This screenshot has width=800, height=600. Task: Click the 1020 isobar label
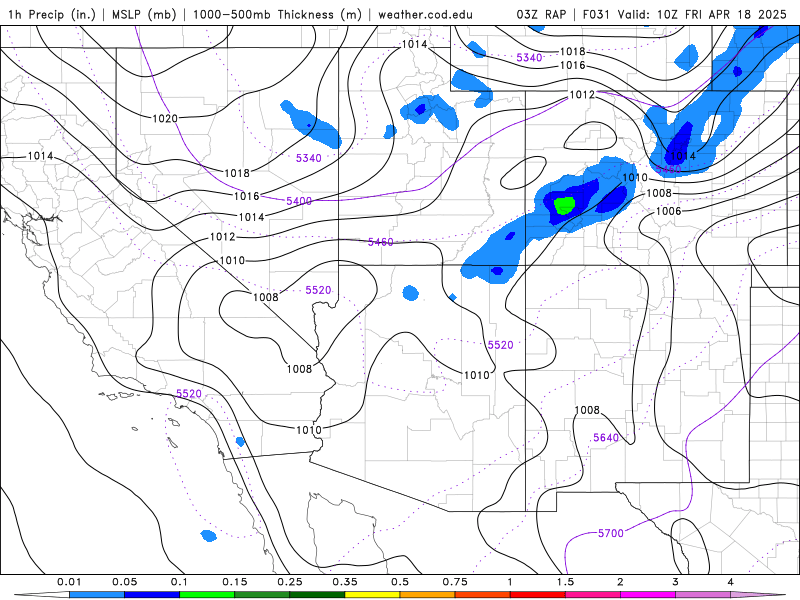165,118
